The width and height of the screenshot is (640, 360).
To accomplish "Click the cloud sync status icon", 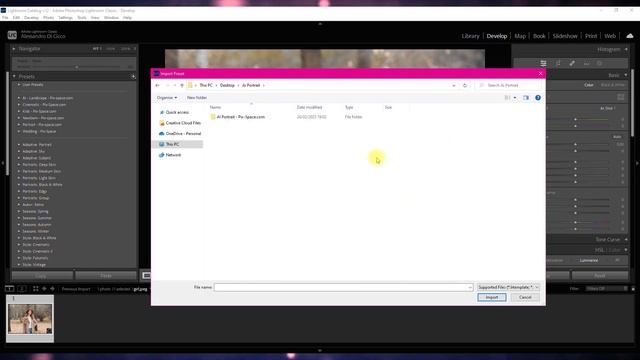I will (630, 36).
